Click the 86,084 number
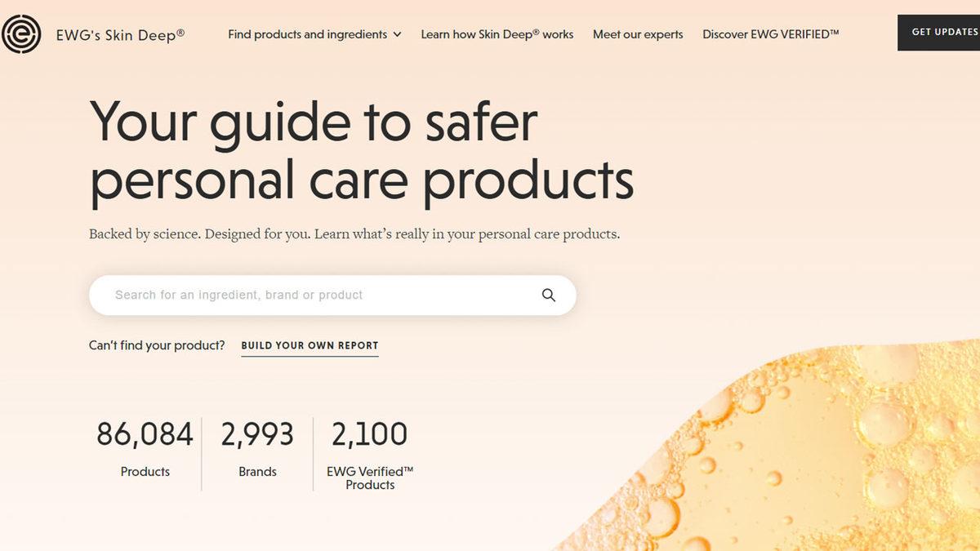 (145, 434)
